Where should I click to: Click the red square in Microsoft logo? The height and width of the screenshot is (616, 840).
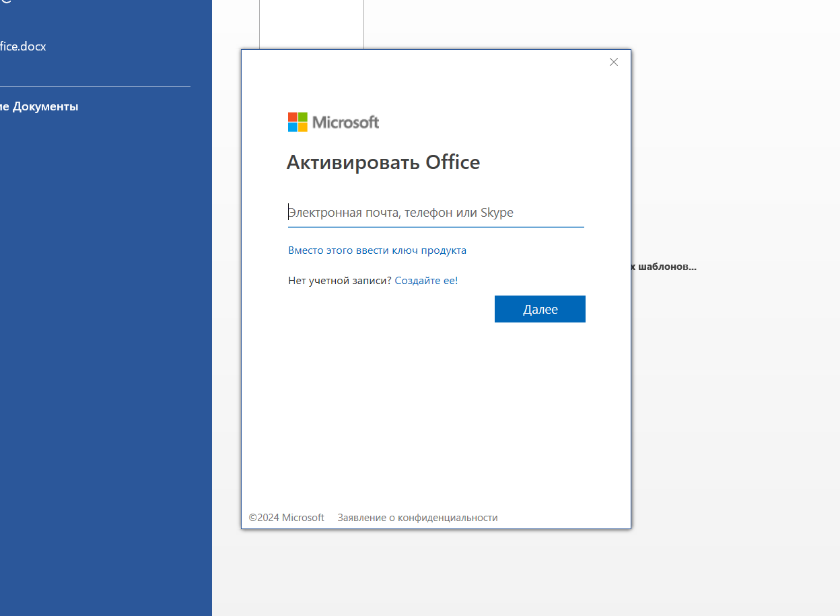pos(293,117)
